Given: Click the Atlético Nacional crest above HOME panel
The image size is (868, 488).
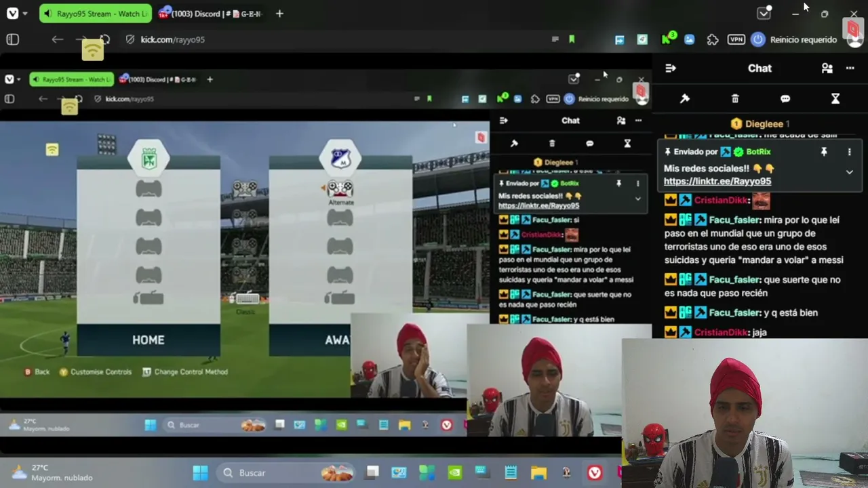Looking at the screenshot, I should click(149, 159).
